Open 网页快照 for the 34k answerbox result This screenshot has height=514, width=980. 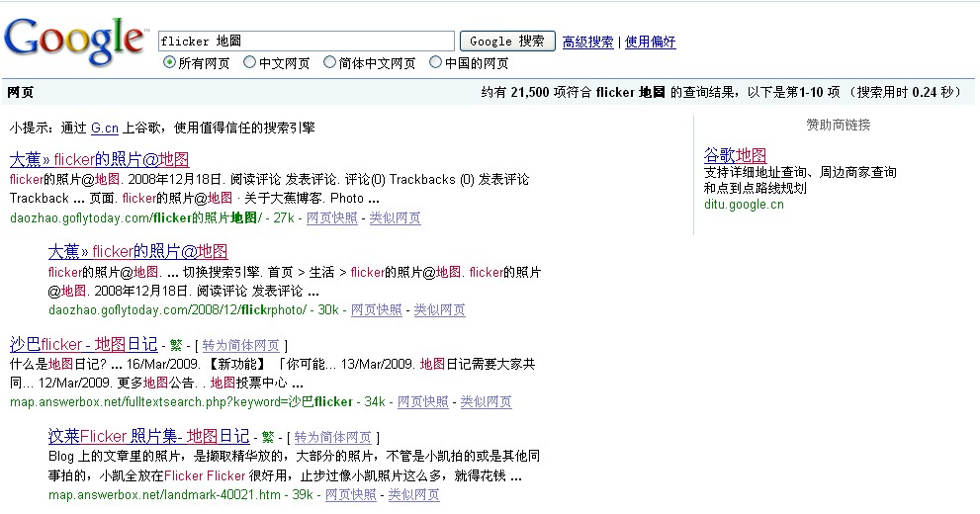click(x=423, y=401)
